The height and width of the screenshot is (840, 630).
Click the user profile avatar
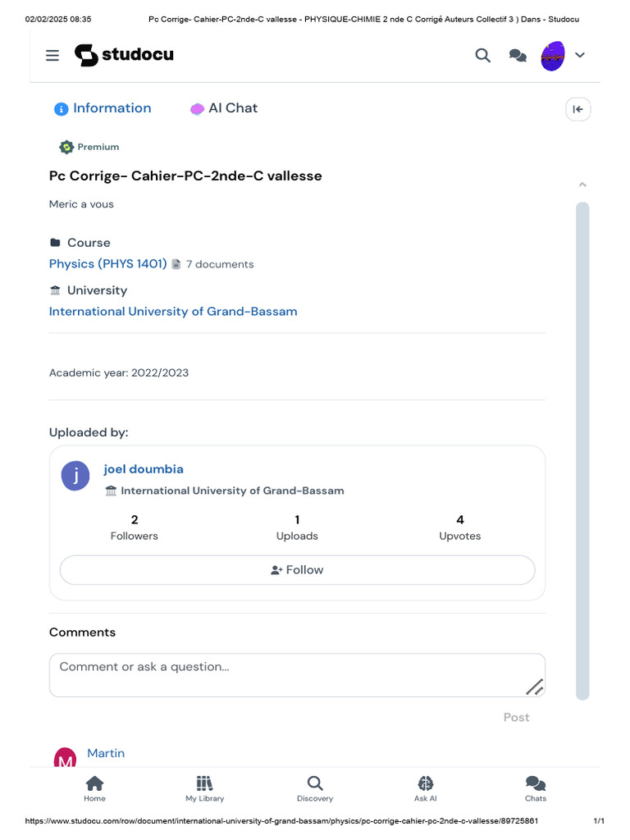point(553,55)
